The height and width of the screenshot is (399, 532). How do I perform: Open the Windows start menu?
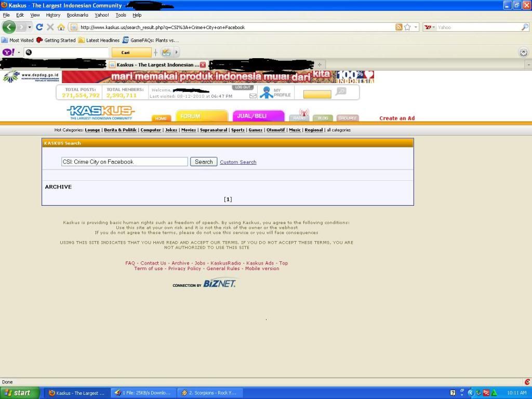point(20,393)
